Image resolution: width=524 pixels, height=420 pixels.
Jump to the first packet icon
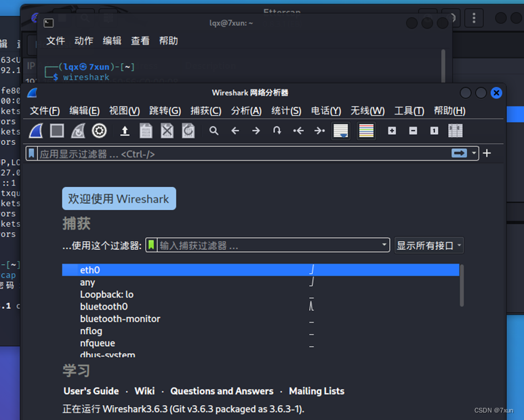click(298, 131)
